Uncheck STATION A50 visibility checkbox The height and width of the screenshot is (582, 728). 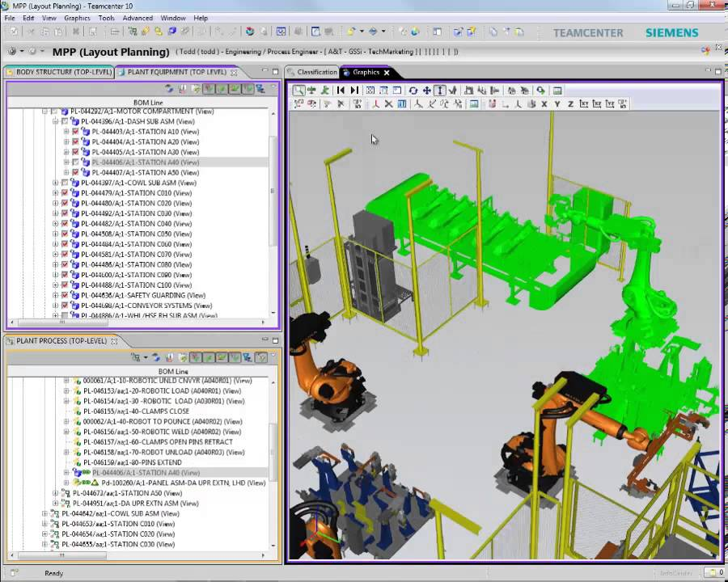(x=75, y=173)
